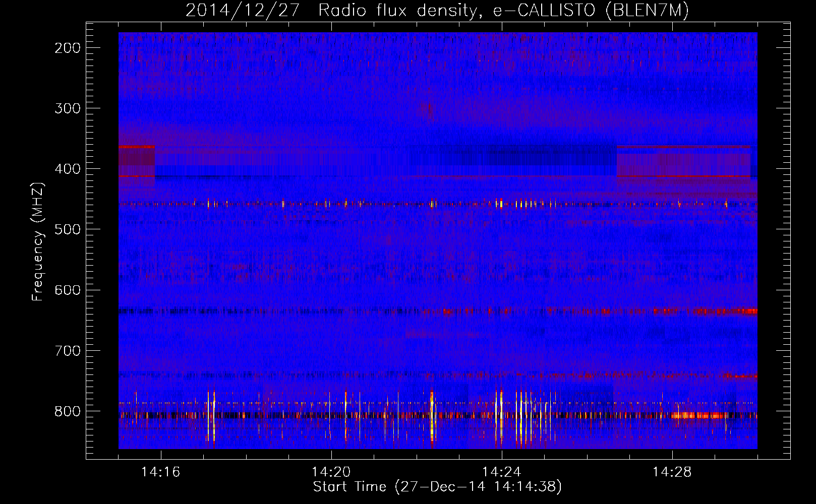Viewport: 816px width, 504px height.
Task: Click the 14:24 time tick label
Action: pyautogui.click(x=502, y=472)
